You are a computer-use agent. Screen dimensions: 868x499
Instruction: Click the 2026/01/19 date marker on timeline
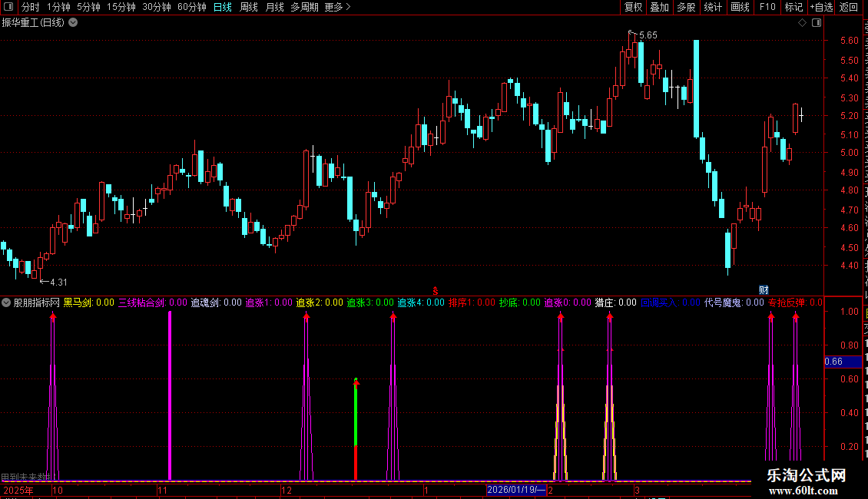(516, 490)
